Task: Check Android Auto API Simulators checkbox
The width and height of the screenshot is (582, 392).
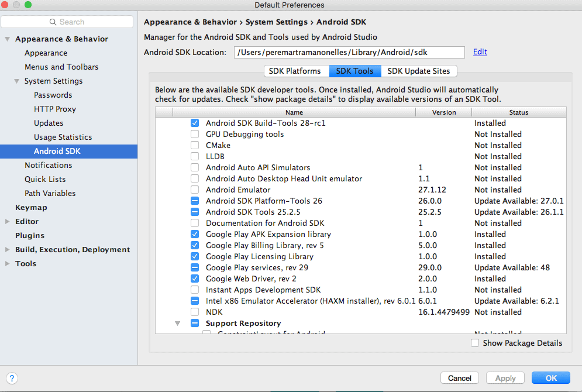Action: pyautogui.click(x=195, y=167)
